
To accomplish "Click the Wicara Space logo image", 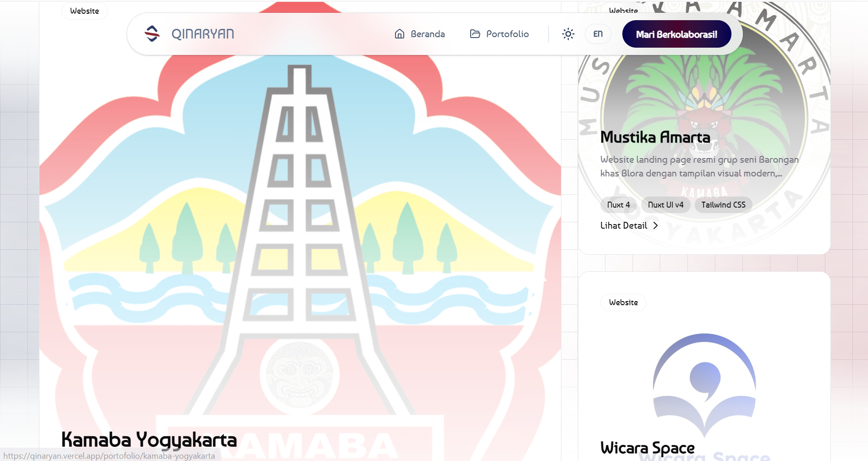I will (704, 384).
